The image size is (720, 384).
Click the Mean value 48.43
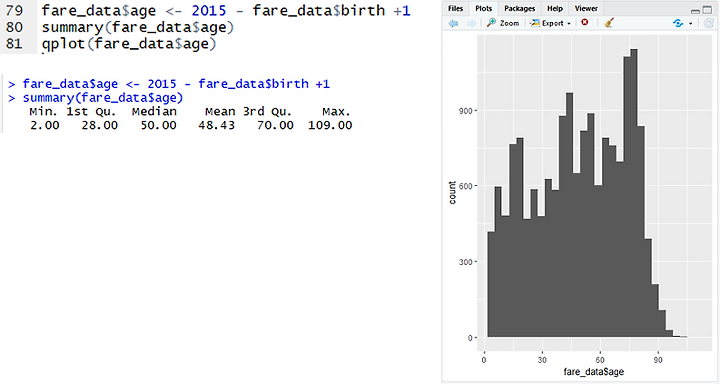(216, 125)
